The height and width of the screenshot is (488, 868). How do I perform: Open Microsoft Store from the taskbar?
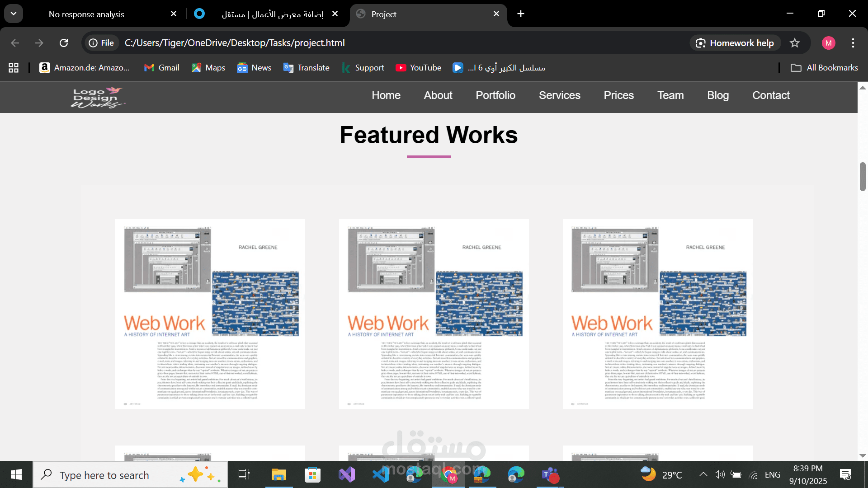[312, 475]
